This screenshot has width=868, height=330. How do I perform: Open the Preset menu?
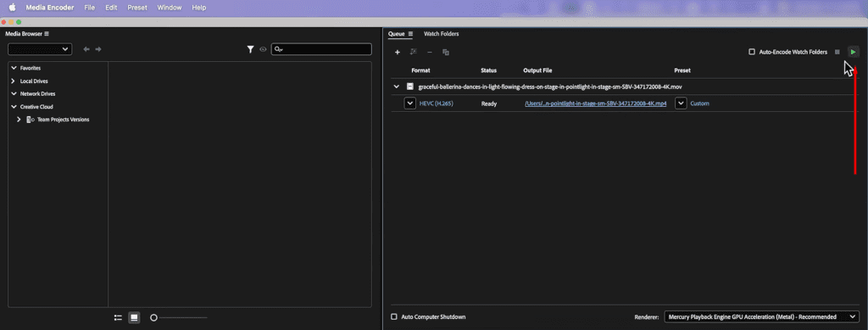[x=137, y=8]
